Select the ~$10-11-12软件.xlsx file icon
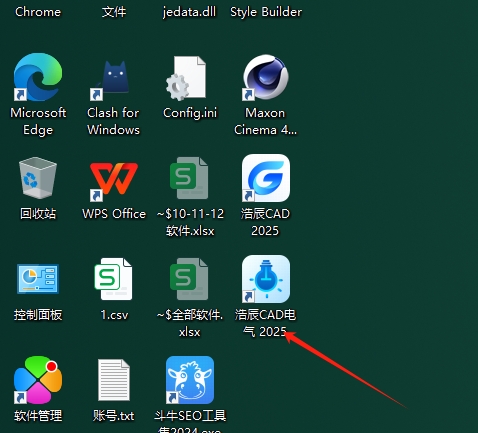478x433 pixels. (x=189, y=178)
